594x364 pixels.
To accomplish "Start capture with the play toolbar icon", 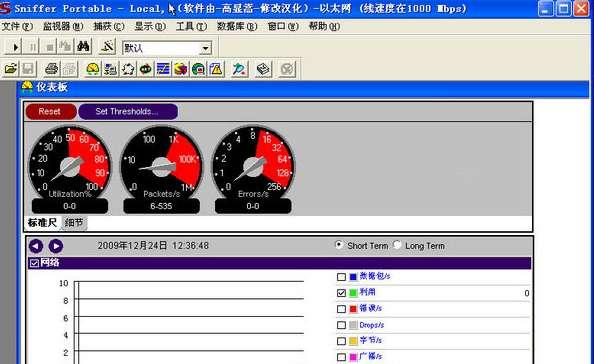I will (15, 47).
